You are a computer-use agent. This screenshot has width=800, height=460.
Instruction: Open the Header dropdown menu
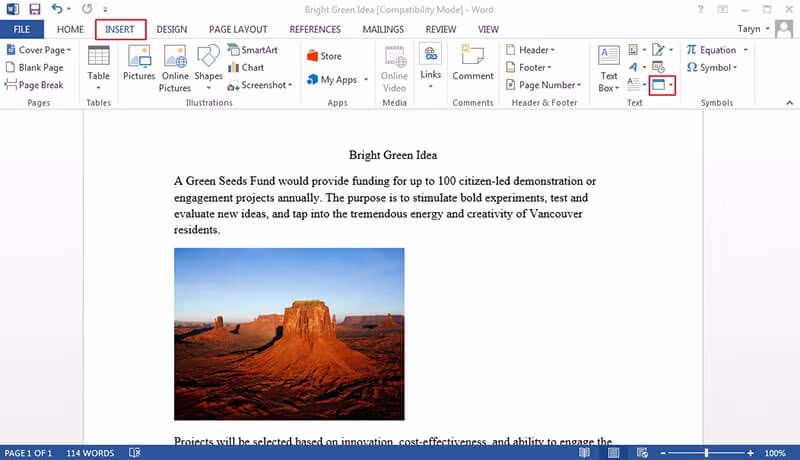click(x=530, y=49)
